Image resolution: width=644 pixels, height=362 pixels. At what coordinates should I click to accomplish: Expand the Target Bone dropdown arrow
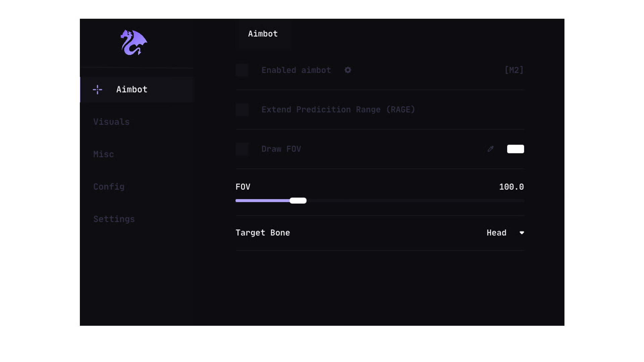pyautogui.click(x=522, y=233)
